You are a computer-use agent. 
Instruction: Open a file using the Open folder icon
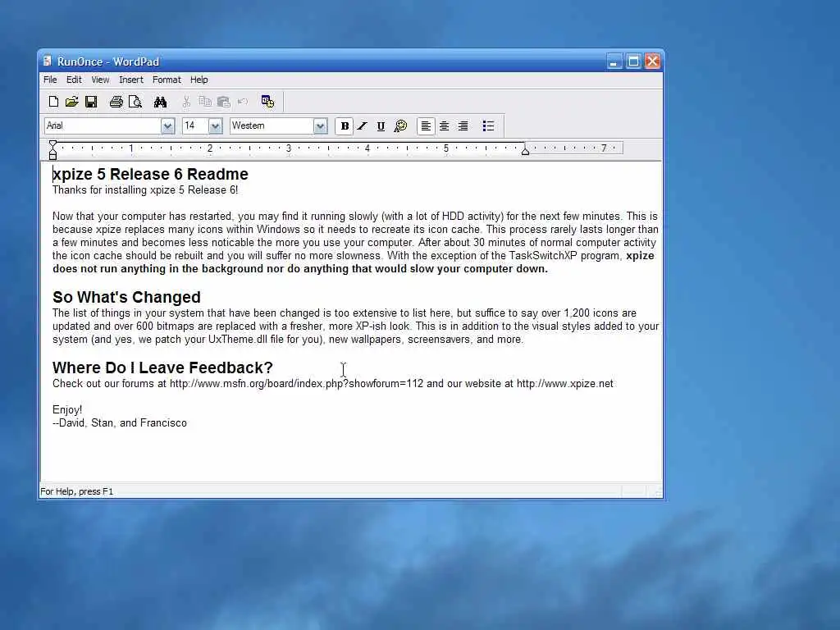72,102
